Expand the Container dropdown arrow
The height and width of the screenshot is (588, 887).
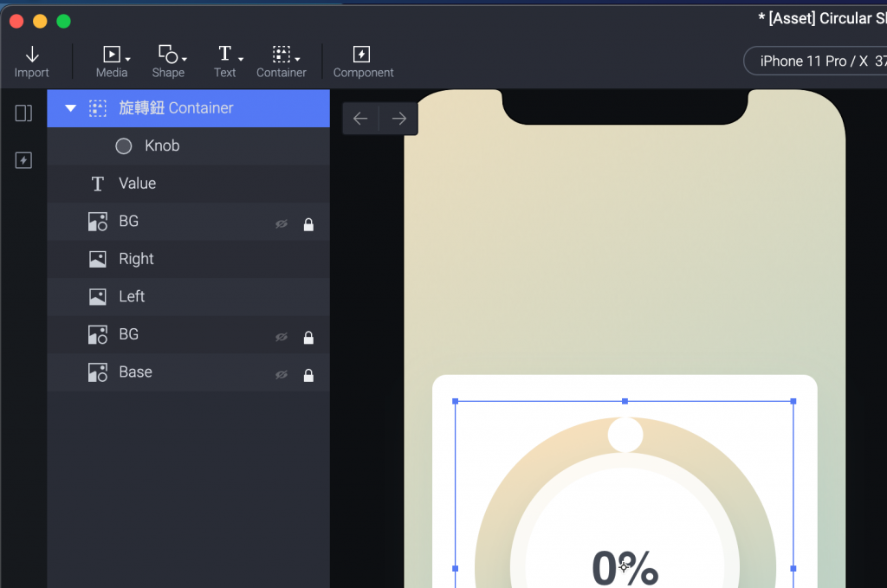tap(298, 59)
